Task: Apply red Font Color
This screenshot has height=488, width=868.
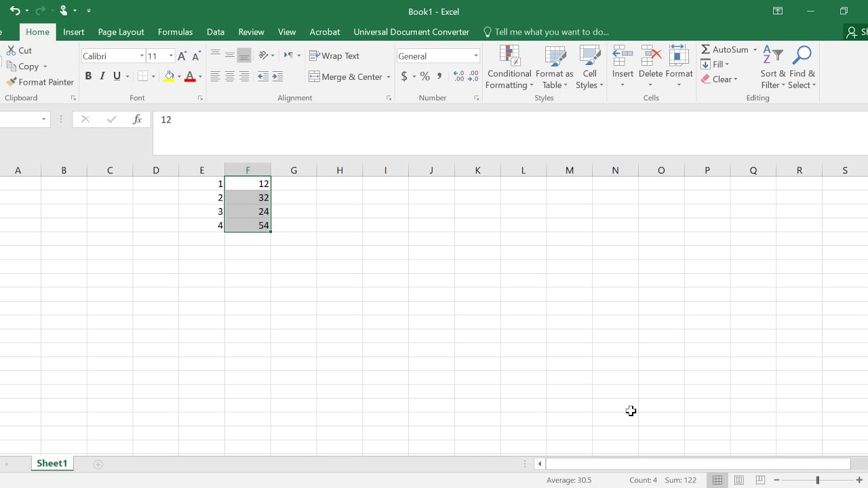Action: click(x=190, y=77)
